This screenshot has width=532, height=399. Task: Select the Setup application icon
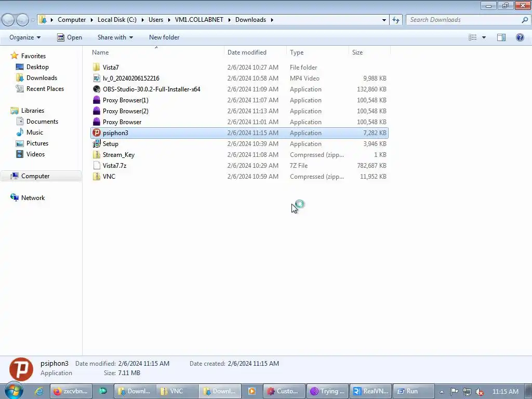(x=96, y=143)
